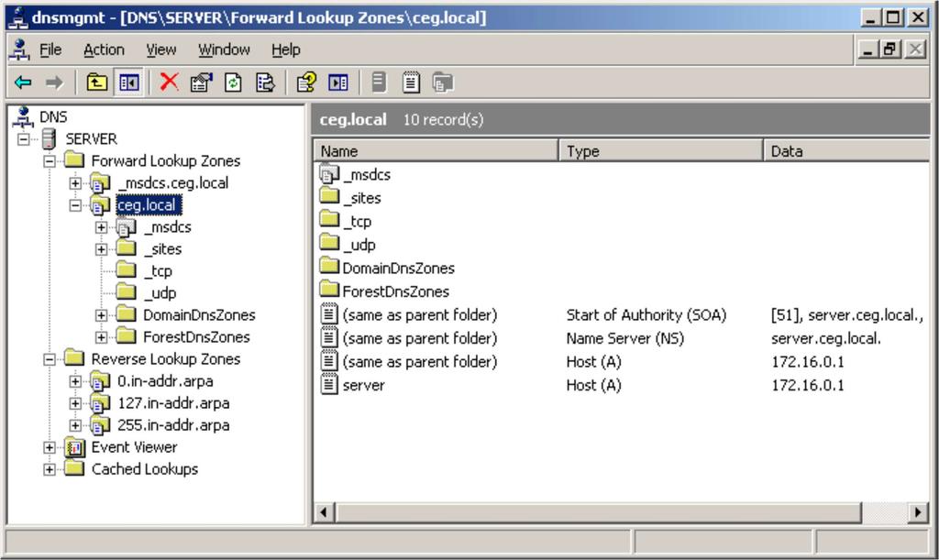
Task: Click the 172.16.0.1 data for server
Action: pos(807,385)
